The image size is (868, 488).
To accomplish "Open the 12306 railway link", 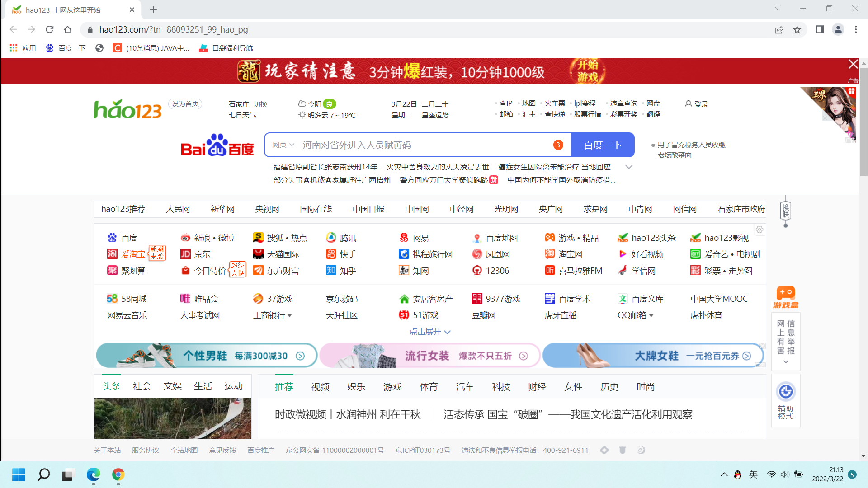I will coord(497,271).
